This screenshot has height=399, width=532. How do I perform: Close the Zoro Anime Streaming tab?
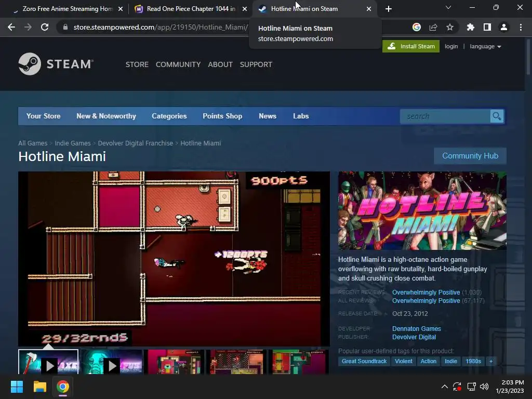(121, 9)
